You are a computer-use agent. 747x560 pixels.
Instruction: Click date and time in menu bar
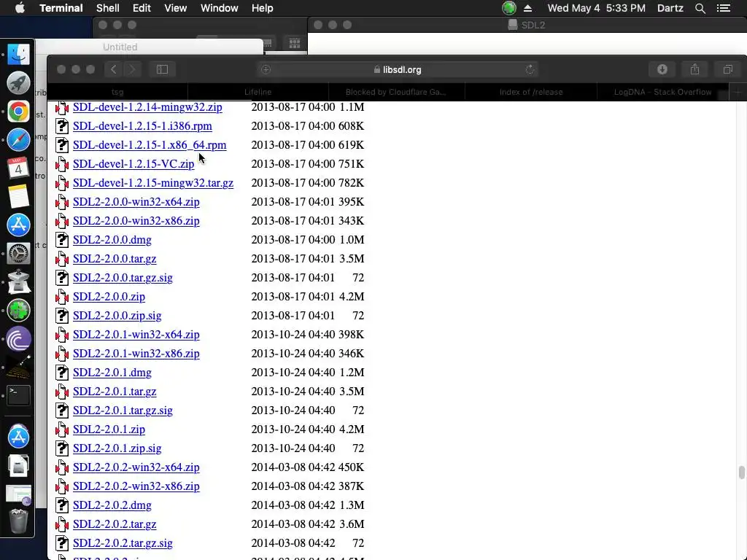(596, 8)
